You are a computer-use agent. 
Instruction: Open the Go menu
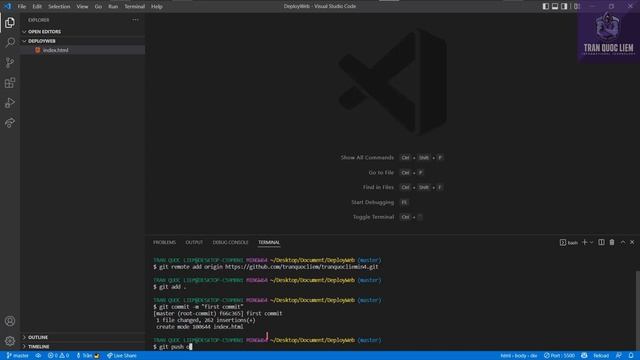tap(98, 7)
